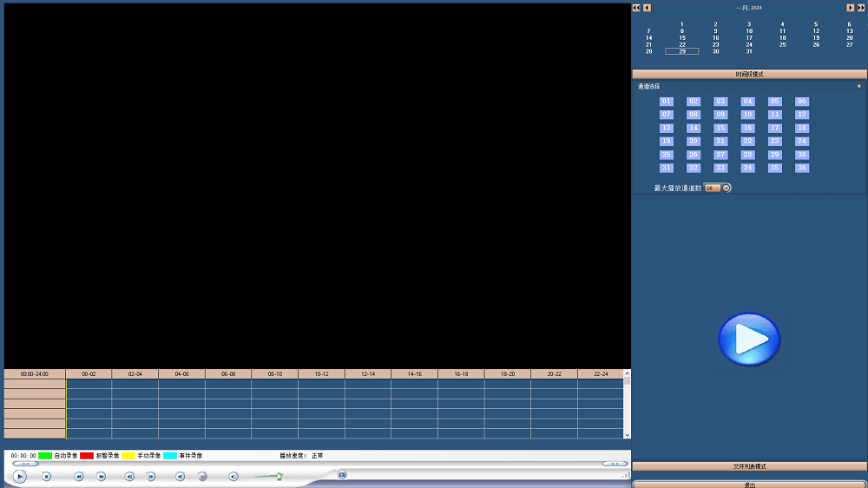This screenshot has height=488, width=868.
Task: Select date 15 in the calendar
Action: [682, 38]
